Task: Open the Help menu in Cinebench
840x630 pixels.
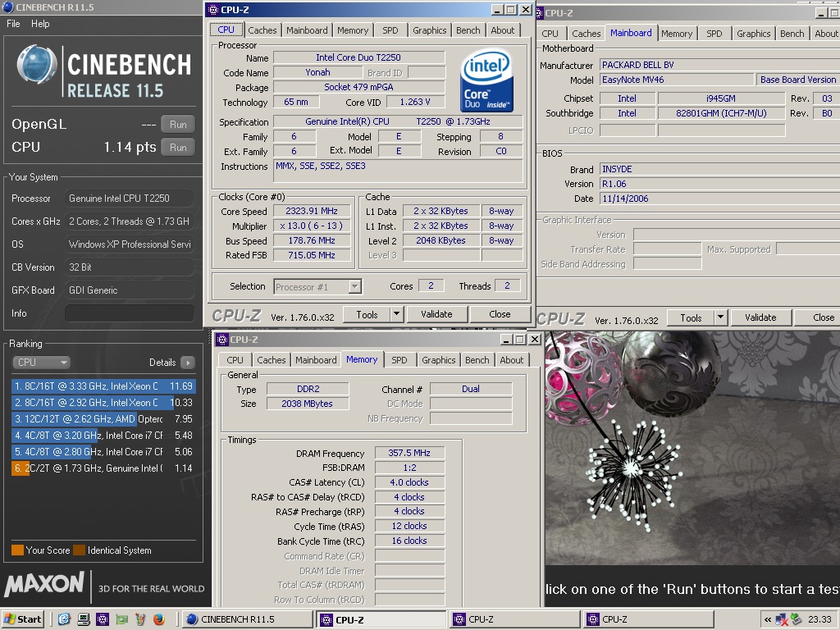Action: click(40, 24)
